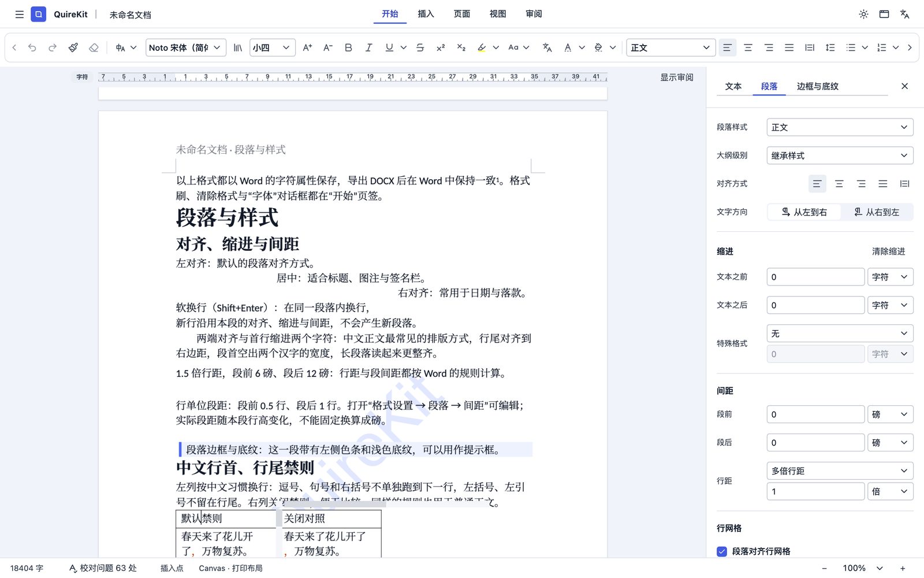This screenshot has height=578, width=924.
Task: Toggle 段落对齐行网格 checkbox
Action: [722, 551]
